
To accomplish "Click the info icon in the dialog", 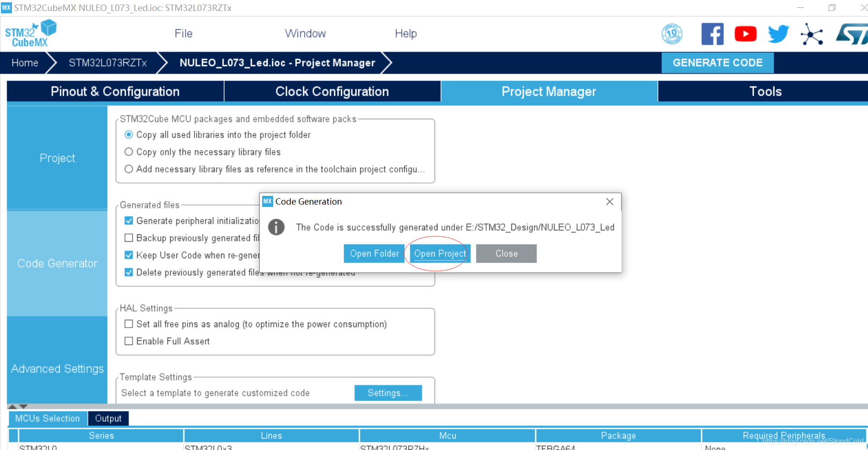I will (x=276, y=227).
